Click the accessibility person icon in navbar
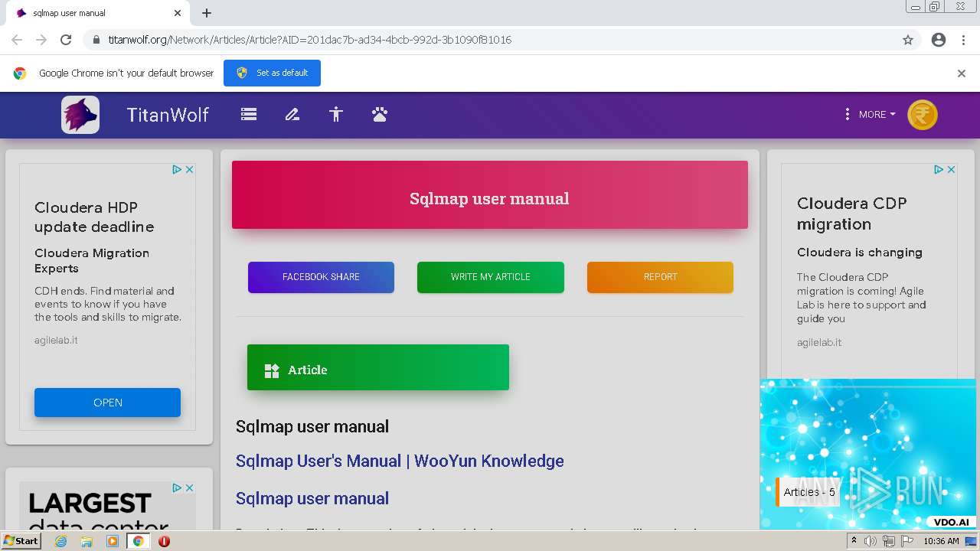Viewport: 980px width, 551px height. point(336,114)
